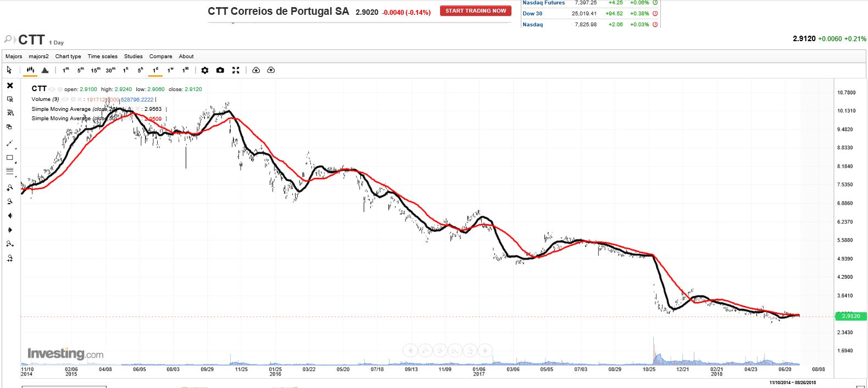Open chart settings gear
This screenshot has height=388, width=868.
[x=205, y=70]
